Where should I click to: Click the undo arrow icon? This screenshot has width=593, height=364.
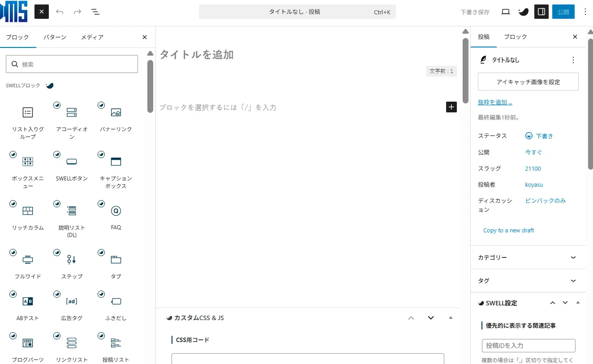pos(60,12)
